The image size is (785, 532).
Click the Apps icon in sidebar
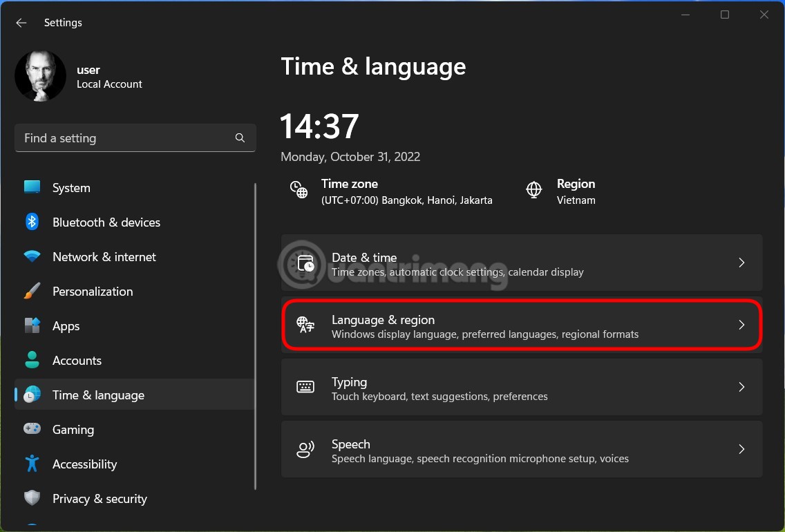[32, 326]
